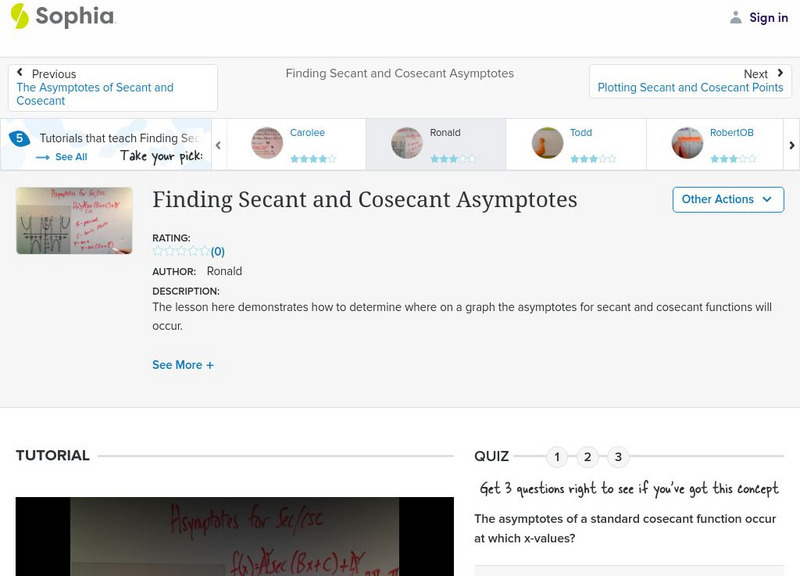Click the forward arrow in the Next box
The image size is (800, 576).
click(782, 73)
